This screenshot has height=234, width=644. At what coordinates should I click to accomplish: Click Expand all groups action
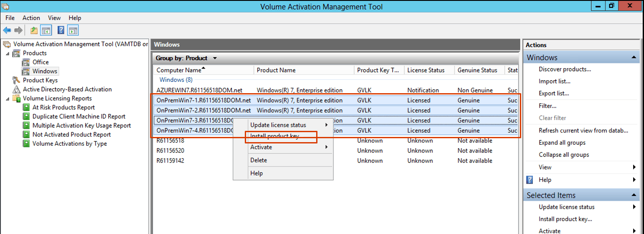pos(562,143)
